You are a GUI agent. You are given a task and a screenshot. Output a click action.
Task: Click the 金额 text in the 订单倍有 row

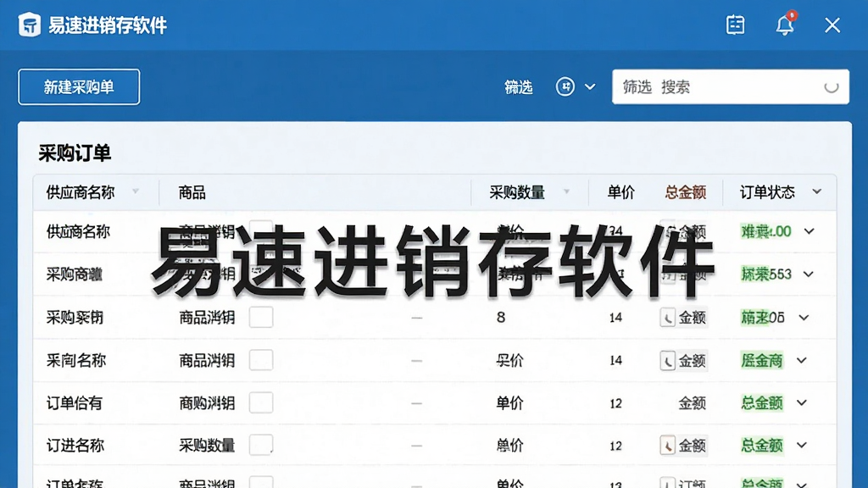(692, 403)
